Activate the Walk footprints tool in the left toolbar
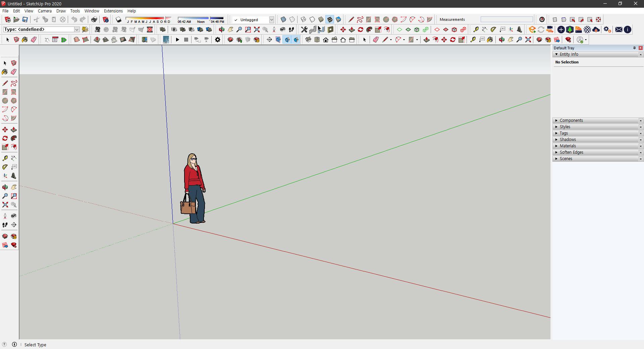The image size is (644, 349). (x=5, y=225)
